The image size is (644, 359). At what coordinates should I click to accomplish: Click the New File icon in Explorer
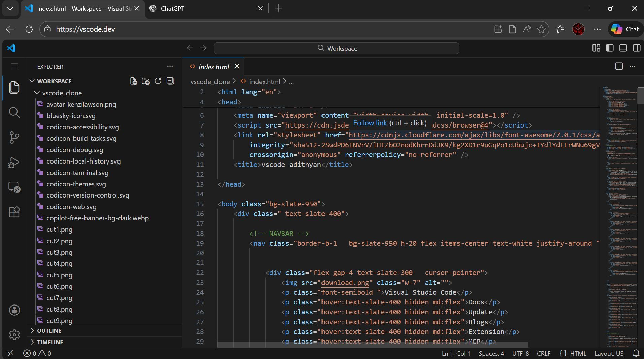coord(134,81)
